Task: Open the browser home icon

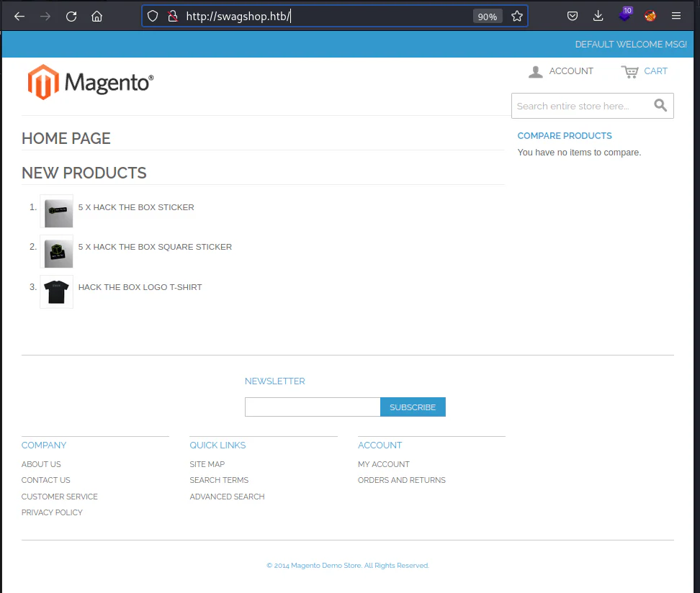Action: coord(97,17)
